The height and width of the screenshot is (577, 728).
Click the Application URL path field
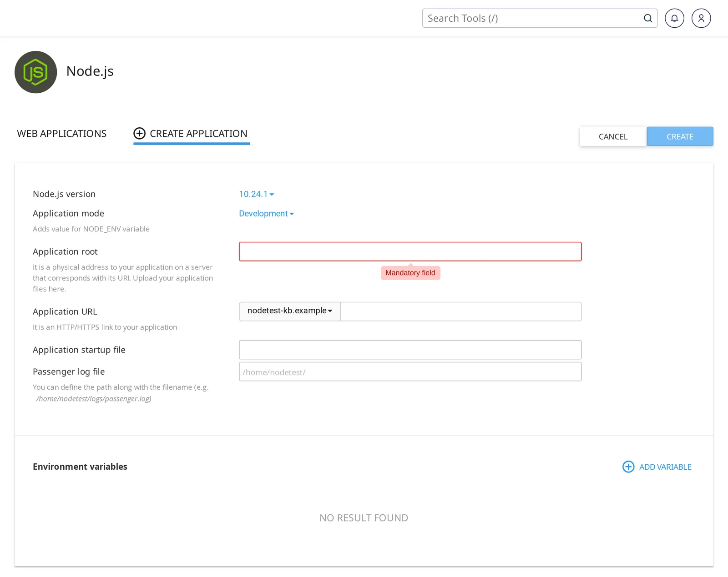(x=461, y=311)
